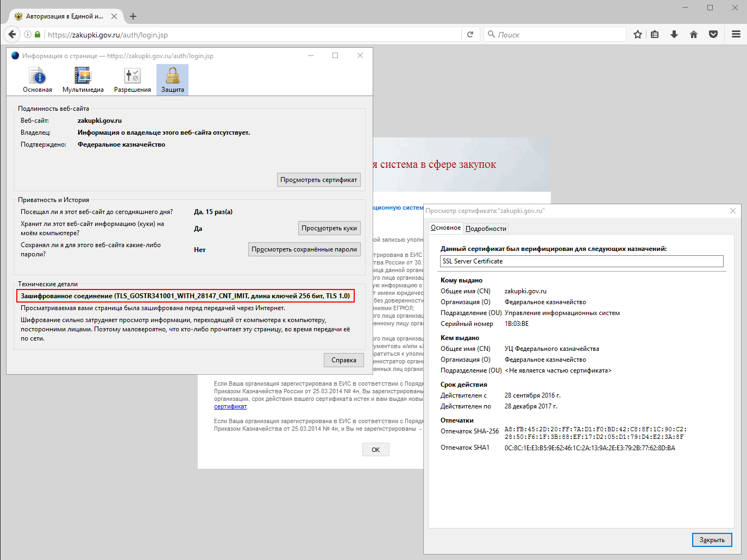The width and height of the screenshot is (747, 560).
Task: Click the "Просмотреть куки" button
Action: (329, 228)
